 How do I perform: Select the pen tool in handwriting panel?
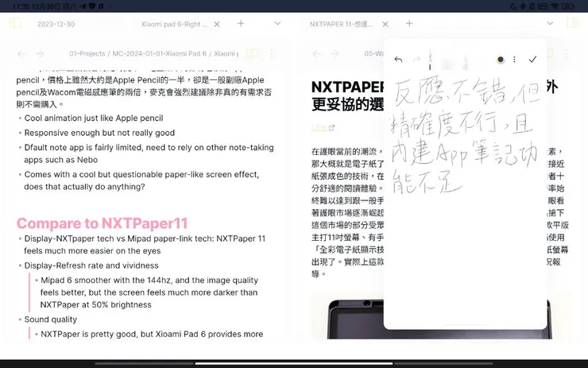(430, 60)
